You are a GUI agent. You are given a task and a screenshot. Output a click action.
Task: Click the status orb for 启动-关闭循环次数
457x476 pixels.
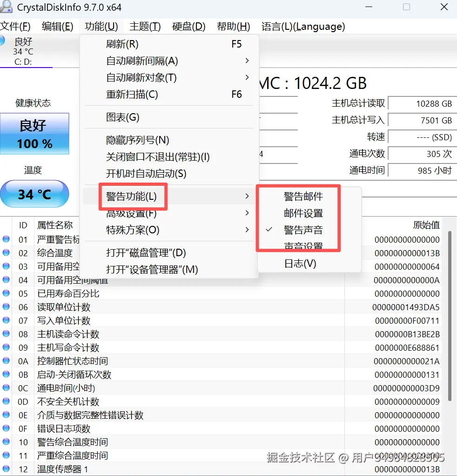pyautogui.click(x=6, y=374)
